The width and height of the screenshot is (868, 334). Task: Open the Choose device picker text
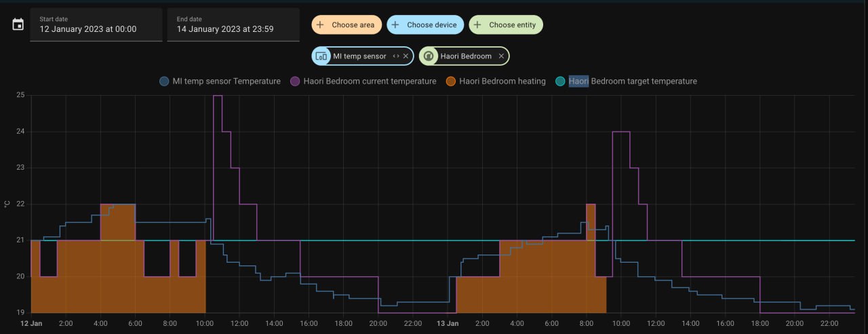(430, 25)
